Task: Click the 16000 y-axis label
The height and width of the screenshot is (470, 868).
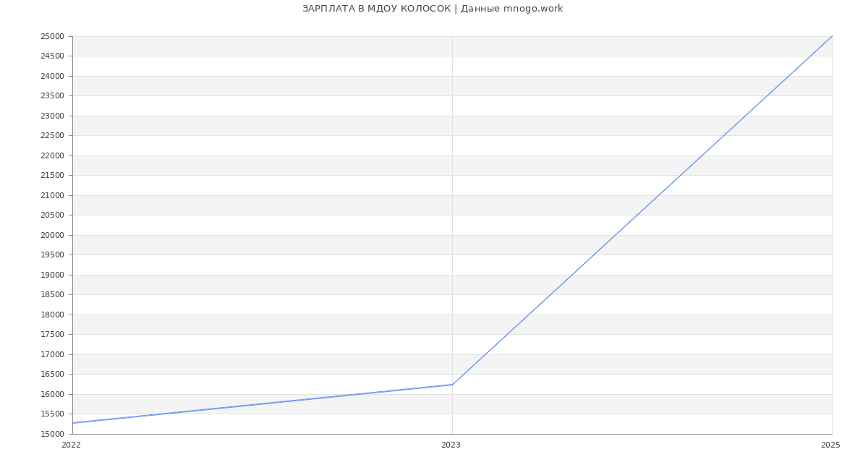Action: (x=53, y=394)
